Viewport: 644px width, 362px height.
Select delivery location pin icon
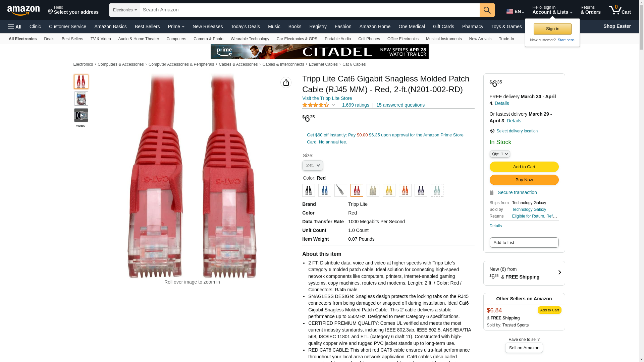pyautogui.click(x=492, y=131)
